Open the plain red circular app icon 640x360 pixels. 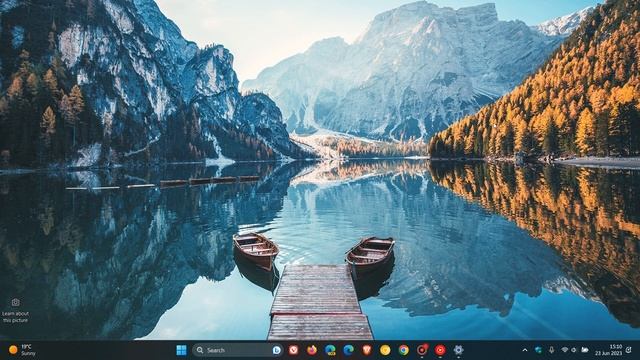(x=440, y=350)
